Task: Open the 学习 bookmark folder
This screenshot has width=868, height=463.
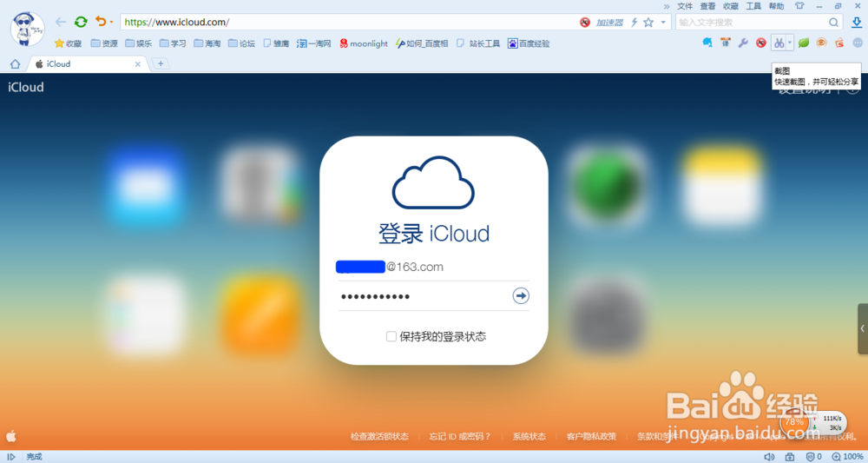Action: click(173, 43)
